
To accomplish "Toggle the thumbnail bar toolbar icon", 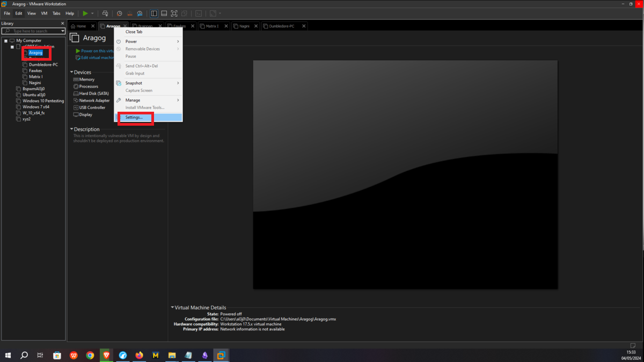I will click(x=164, y=13).
